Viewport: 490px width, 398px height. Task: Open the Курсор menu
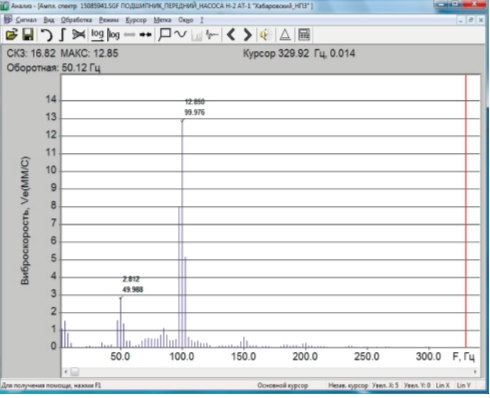tap(136, 20)
